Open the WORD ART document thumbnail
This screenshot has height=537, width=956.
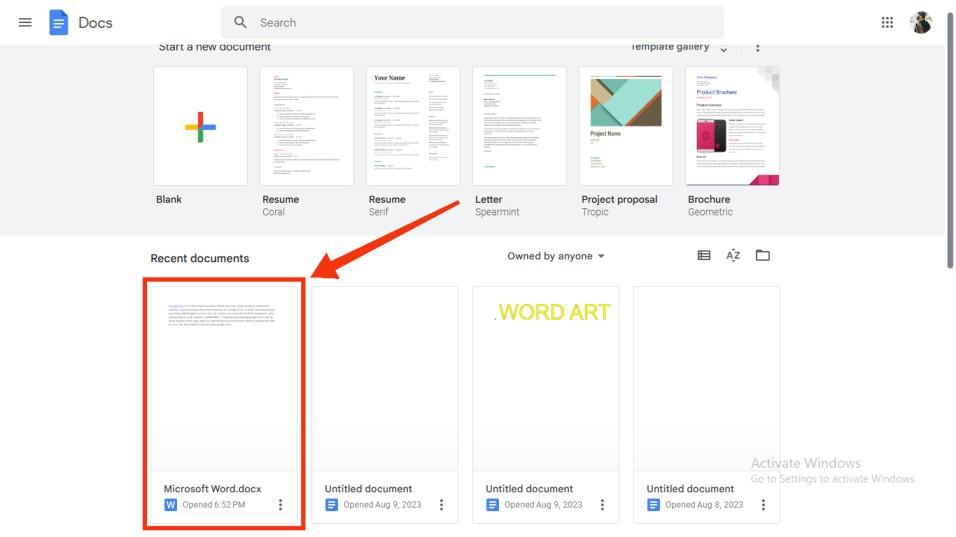click(x=546, y=378)
